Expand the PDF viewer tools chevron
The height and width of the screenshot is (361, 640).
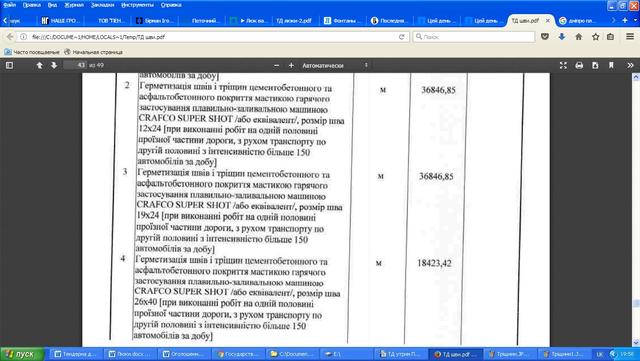pos(630,65)
